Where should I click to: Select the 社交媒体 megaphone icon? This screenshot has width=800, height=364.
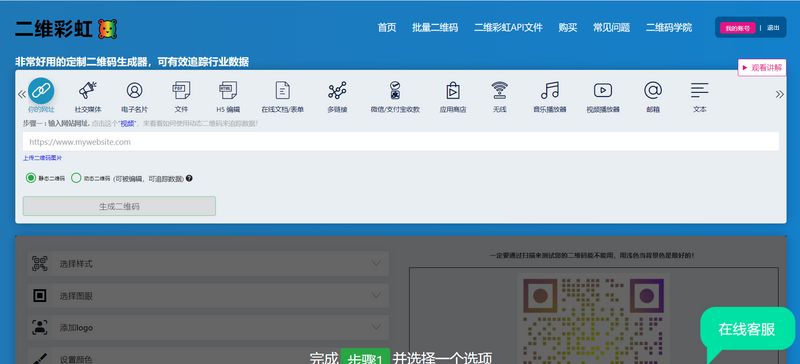tap(88, 90)
